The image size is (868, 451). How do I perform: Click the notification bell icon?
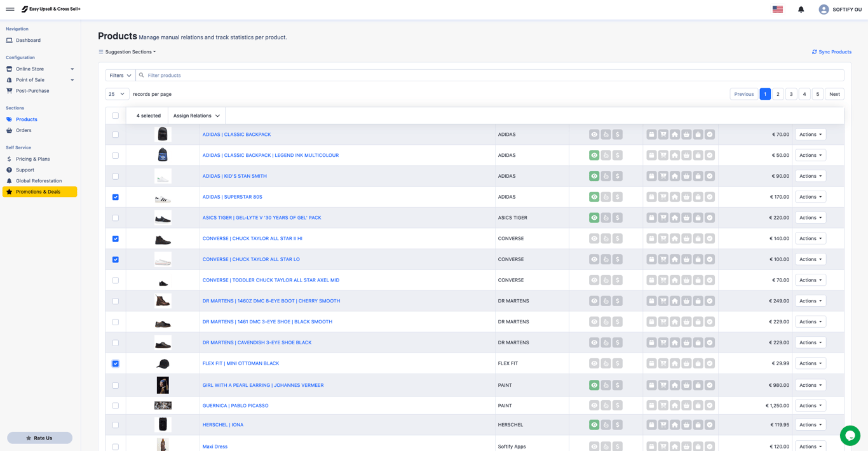click(801, 10)
